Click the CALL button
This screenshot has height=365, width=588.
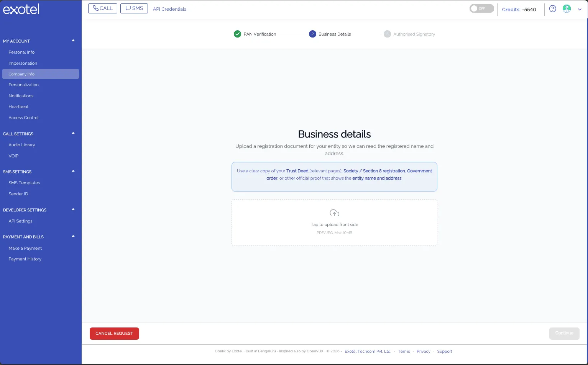pyautogui.click(x=103, y=8)
